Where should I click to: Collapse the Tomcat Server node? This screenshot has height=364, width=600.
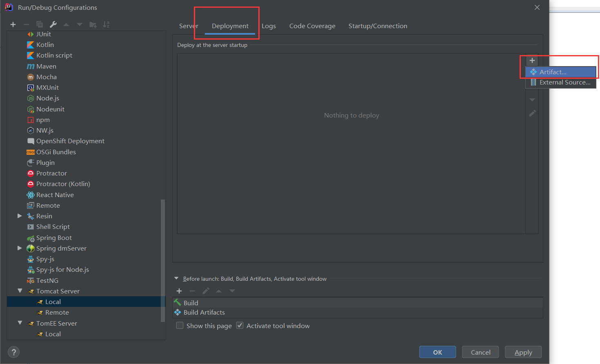tap(20, 291)
